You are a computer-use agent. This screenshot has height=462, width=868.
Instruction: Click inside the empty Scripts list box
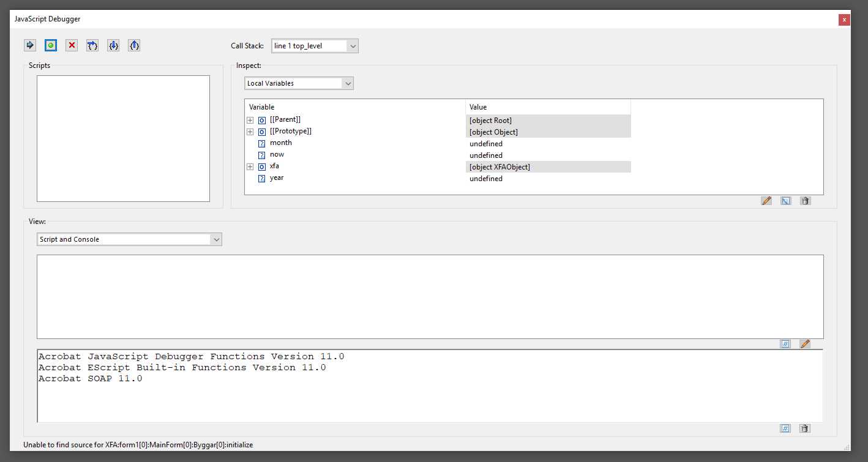123,138
